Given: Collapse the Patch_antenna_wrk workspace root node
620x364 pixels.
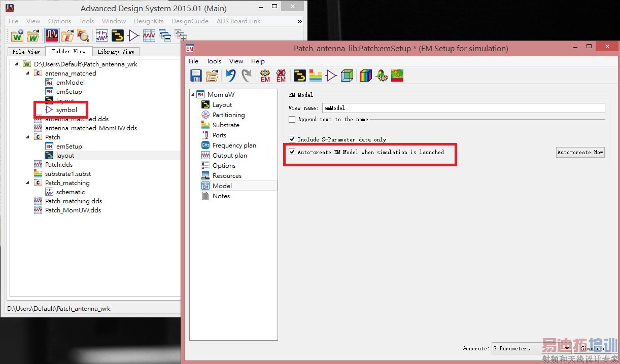Looking at the screenshot, I should [16, 64].
